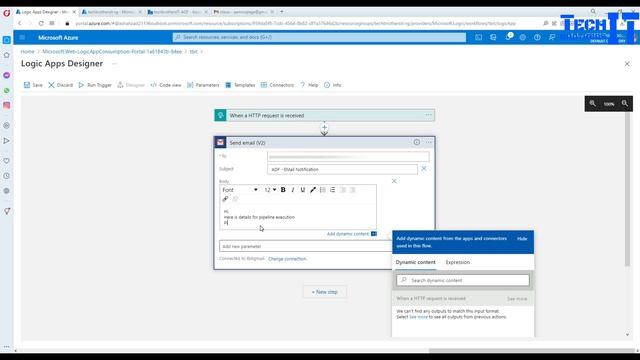Open WhatsApp in browser sidebar
640x360 pixels.
(7, 90)
